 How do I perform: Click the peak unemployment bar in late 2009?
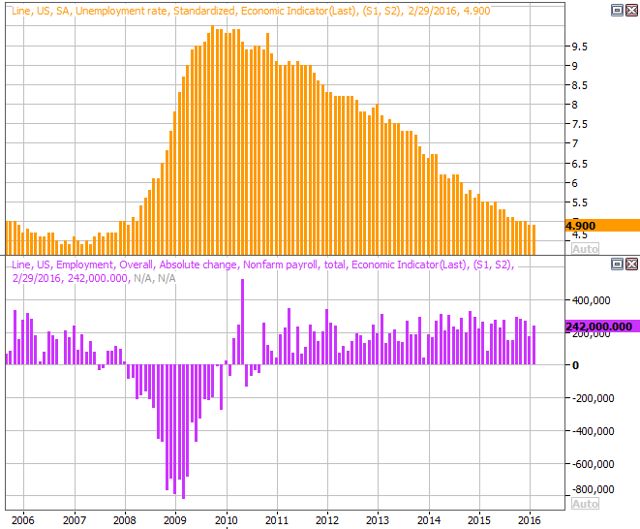point(213,140)
